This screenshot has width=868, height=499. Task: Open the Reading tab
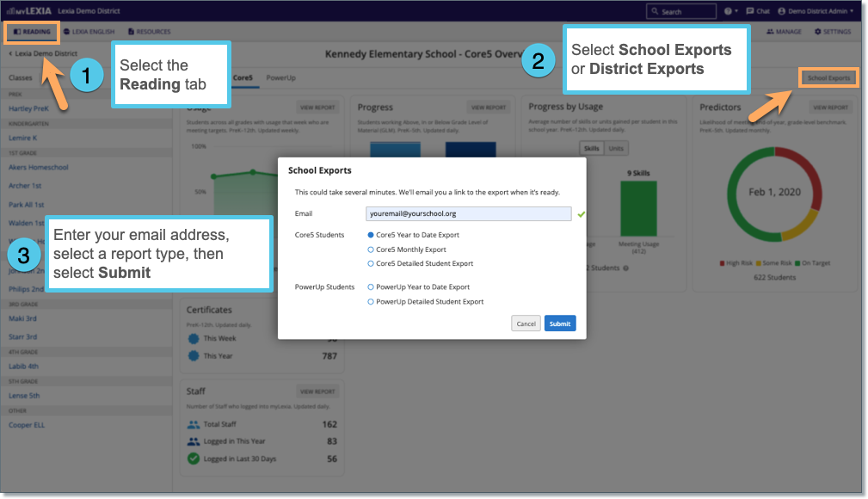(32, 32)
